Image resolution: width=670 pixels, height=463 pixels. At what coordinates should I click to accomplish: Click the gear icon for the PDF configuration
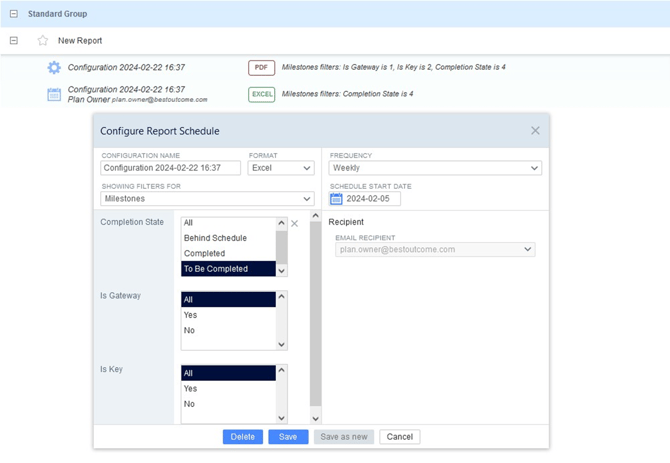tap(54, 67)
